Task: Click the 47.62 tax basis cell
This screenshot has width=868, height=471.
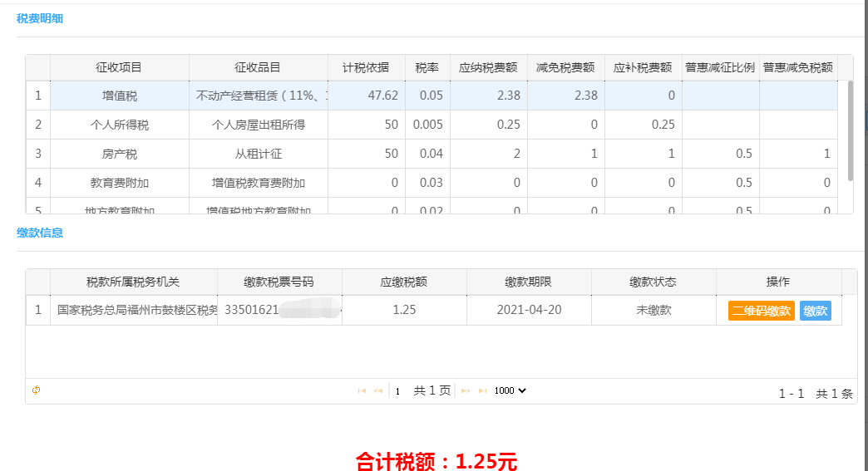Action: point(367,96)
